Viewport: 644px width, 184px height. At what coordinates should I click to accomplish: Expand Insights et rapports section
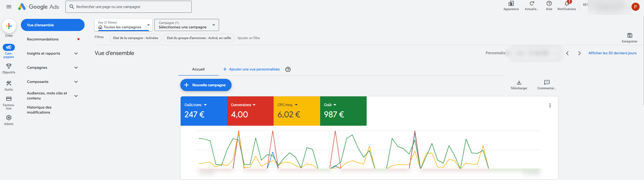pyautogui.click(x=76, y=54)
